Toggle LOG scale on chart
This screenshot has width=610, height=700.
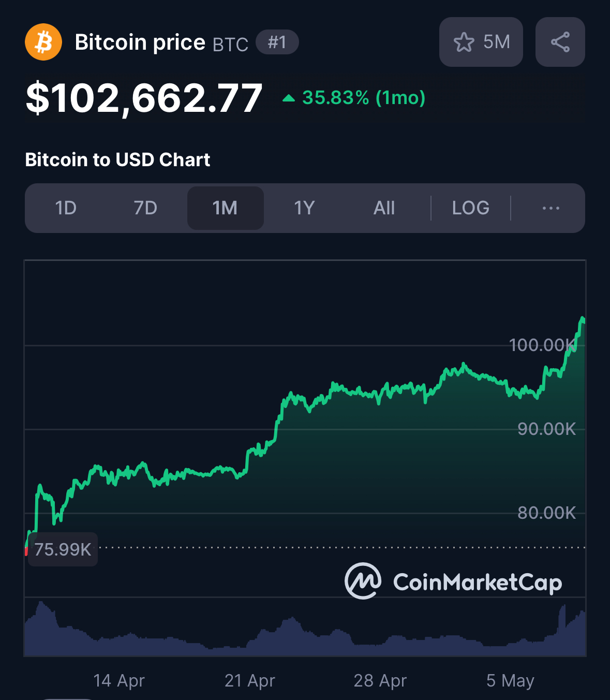coord(470,208)
